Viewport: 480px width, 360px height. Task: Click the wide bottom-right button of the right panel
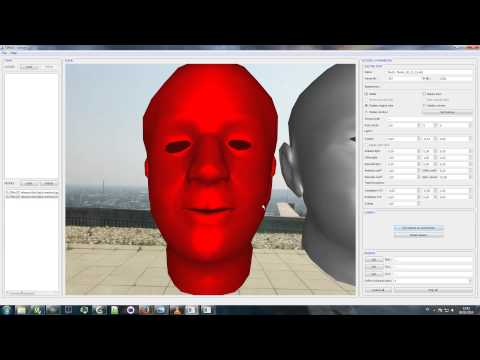coord(433,290)
